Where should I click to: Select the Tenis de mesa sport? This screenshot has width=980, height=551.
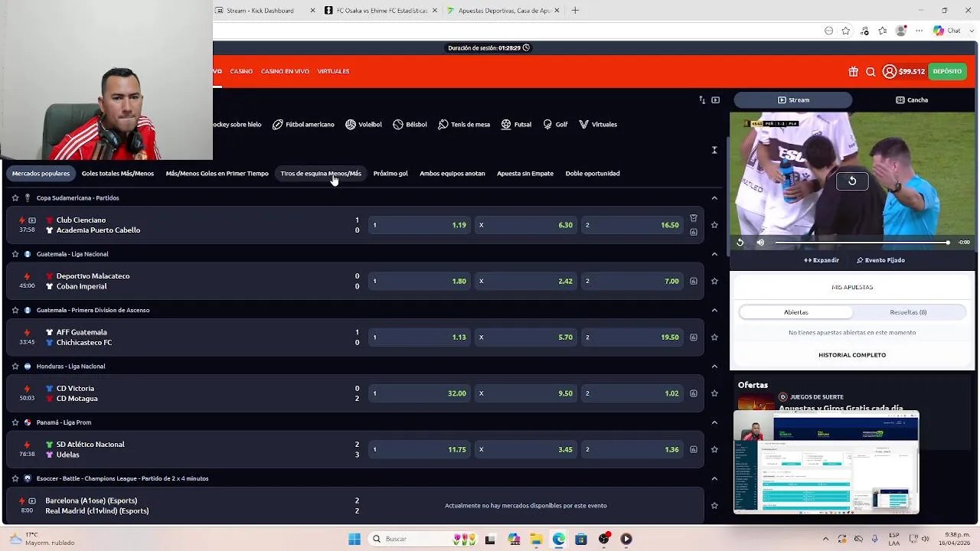pos(464,124)
